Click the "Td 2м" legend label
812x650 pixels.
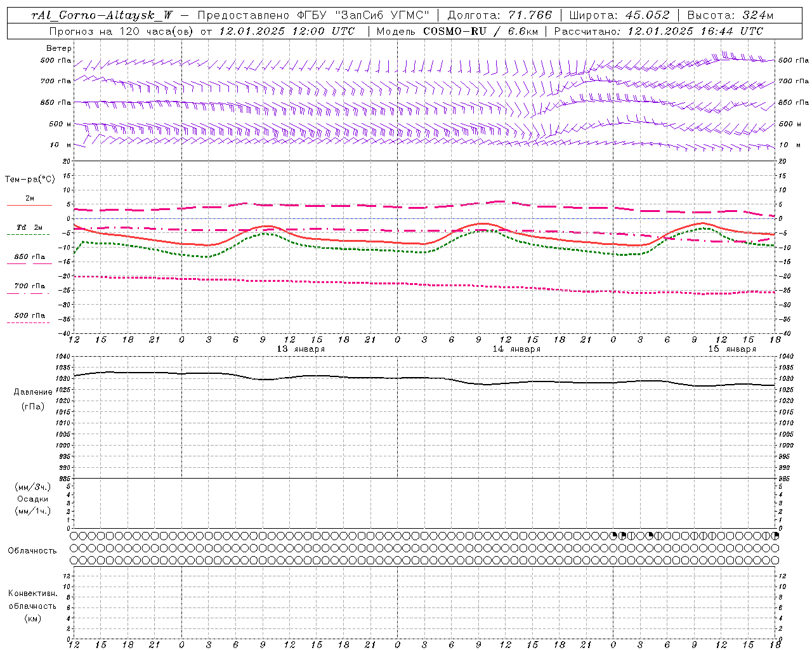pos(30,227)
